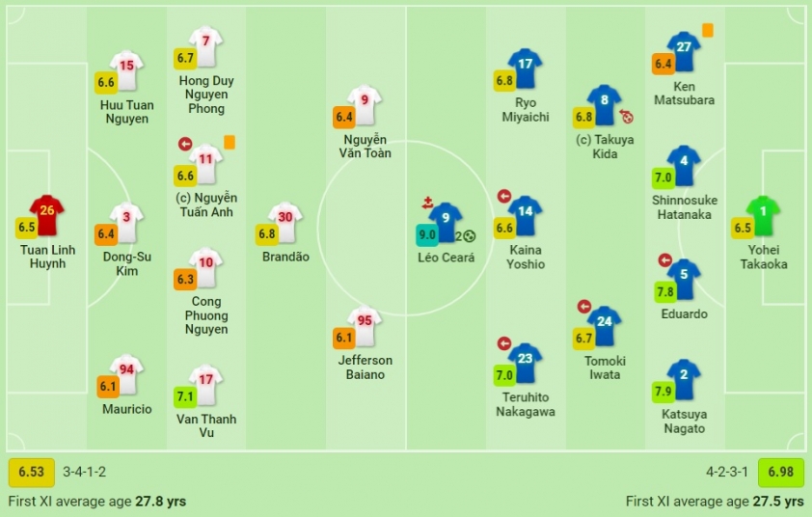Open the goal ball icon beside Léo Ceará
The height and width of the screenshot is (517, 812).
[470, 236]
